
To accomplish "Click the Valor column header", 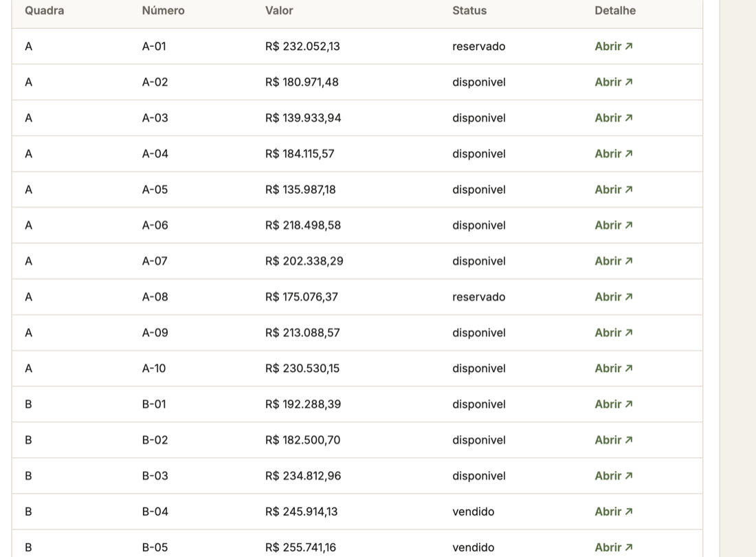I will click(x=279, y=10).
